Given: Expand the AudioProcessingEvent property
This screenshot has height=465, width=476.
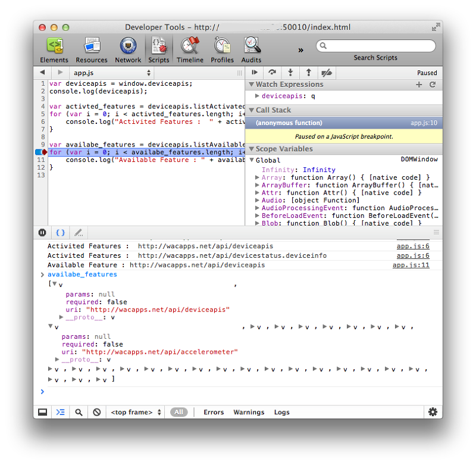Looking at the screenshot, I should [x=257, y=207].
